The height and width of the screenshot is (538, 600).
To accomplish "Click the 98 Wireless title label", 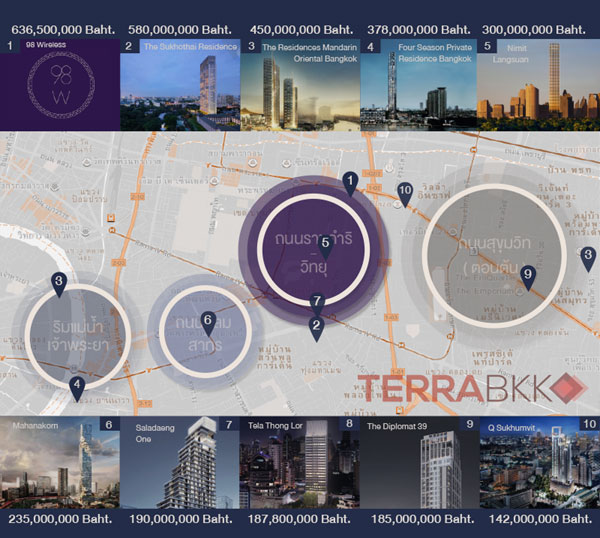I will tap(46, 45).
